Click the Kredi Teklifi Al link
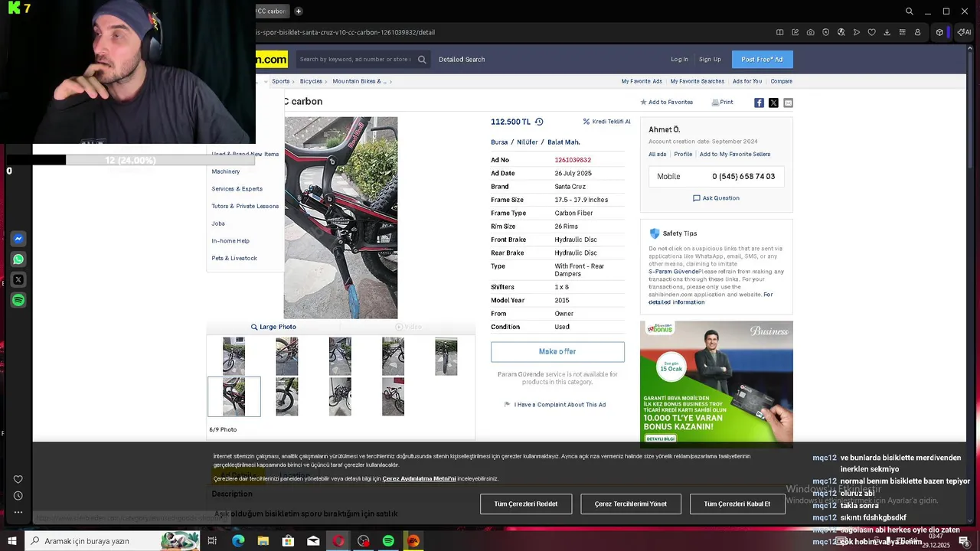The height and width of the screenshot is (551, 980). pos(606,122)
